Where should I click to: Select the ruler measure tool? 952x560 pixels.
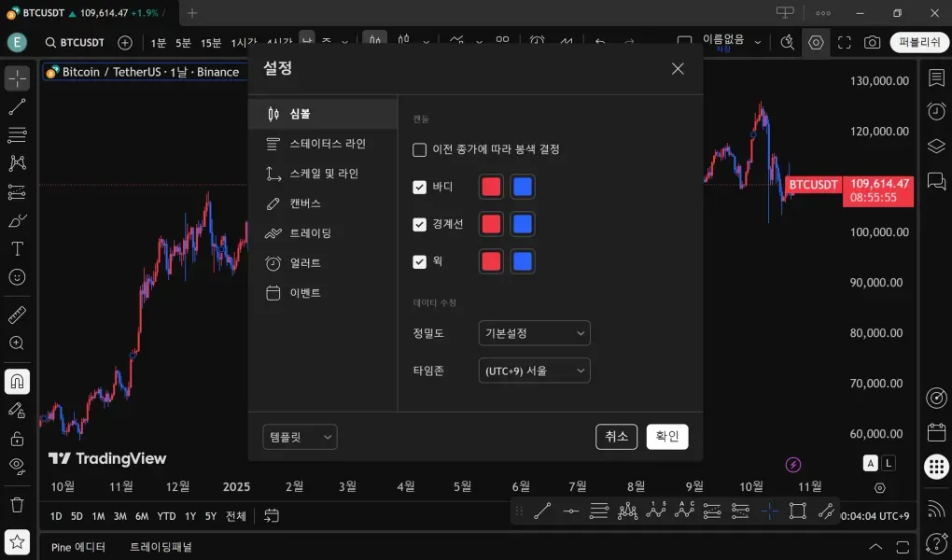17,314
